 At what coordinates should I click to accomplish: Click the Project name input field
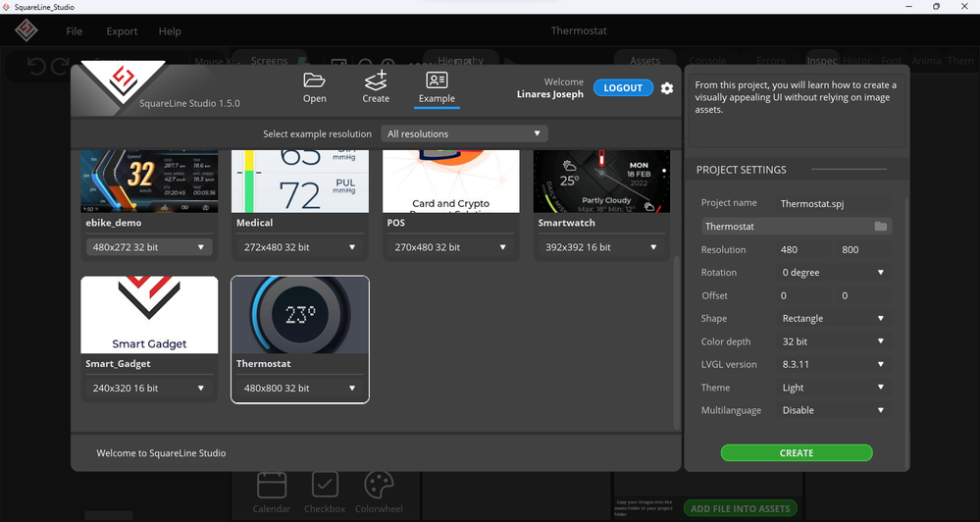point(834,204)
